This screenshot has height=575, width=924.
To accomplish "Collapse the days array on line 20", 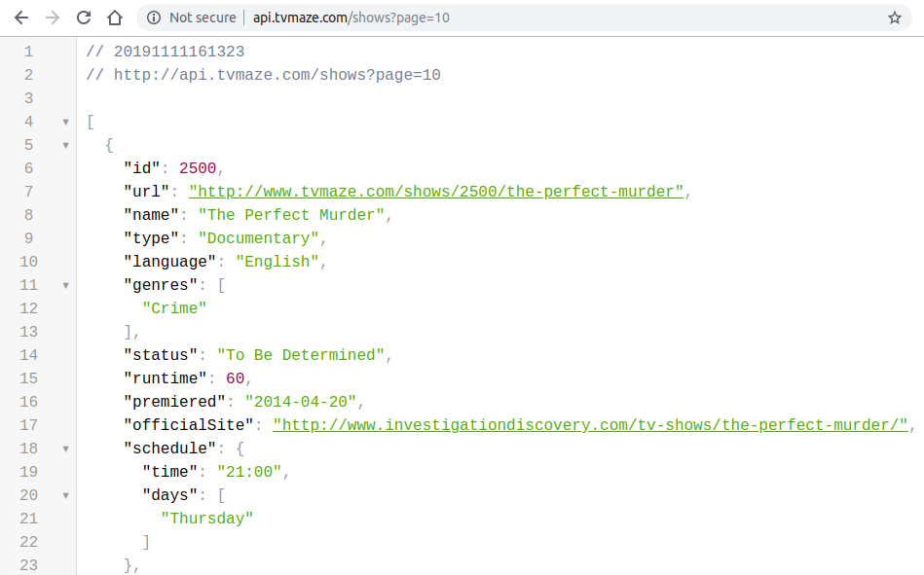I will (x=64, y=494).
